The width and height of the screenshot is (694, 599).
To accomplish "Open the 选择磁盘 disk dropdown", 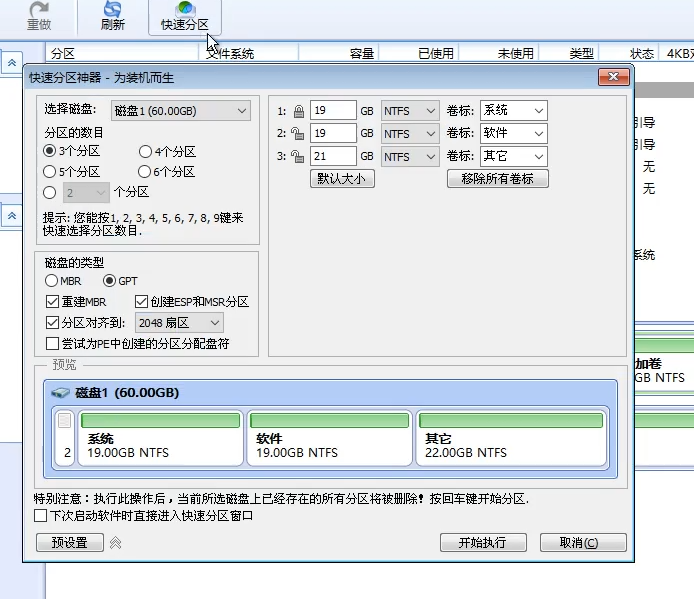I will [x=181, y=111].
